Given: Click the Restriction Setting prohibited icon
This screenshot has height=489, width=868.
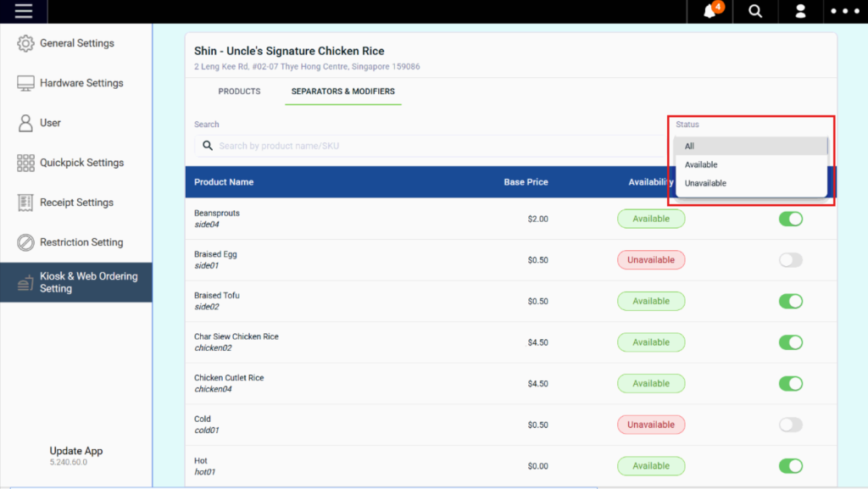Looking at the screenshot, I should tap(25, 242).
